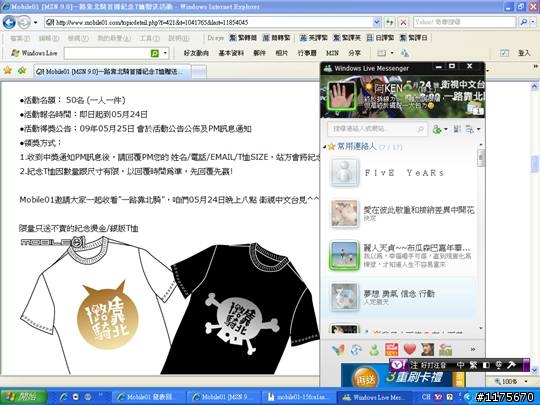Click the Refresh page icon
The image size is (540, 405).
click(x=390, y=23)
